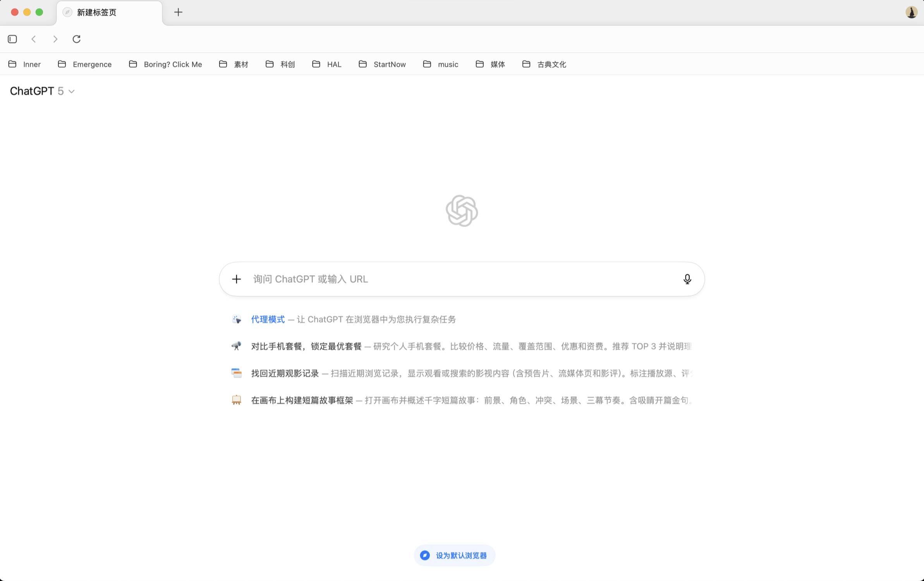This screenshot has height=581, width=924.
Task: Click the sidebar toggle icon
Action: point(12,39)
